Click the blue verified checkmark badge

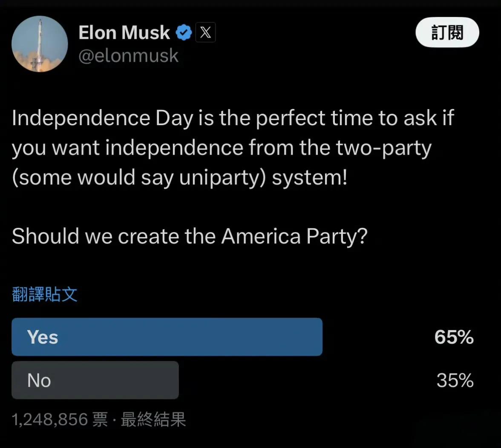pos(184,32)
